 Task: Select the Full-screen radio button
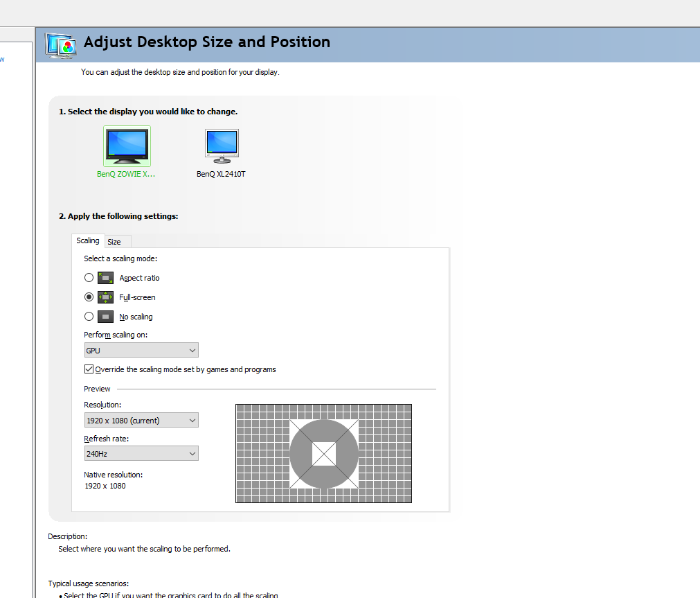[x=89, y=297]
